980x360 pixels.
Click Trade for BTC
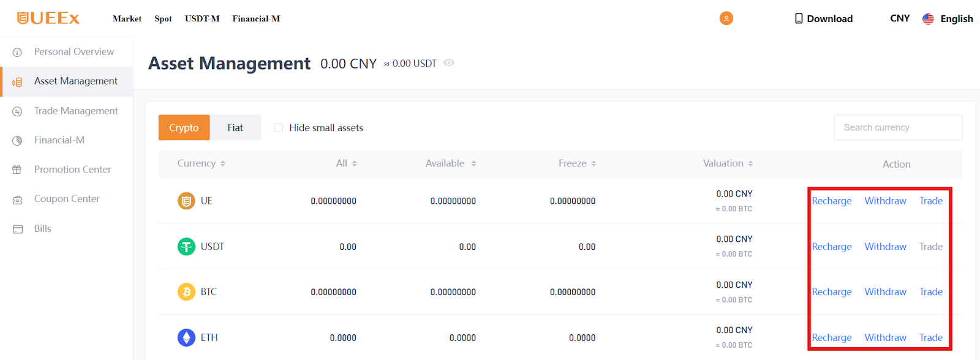[x=931, y=292]
